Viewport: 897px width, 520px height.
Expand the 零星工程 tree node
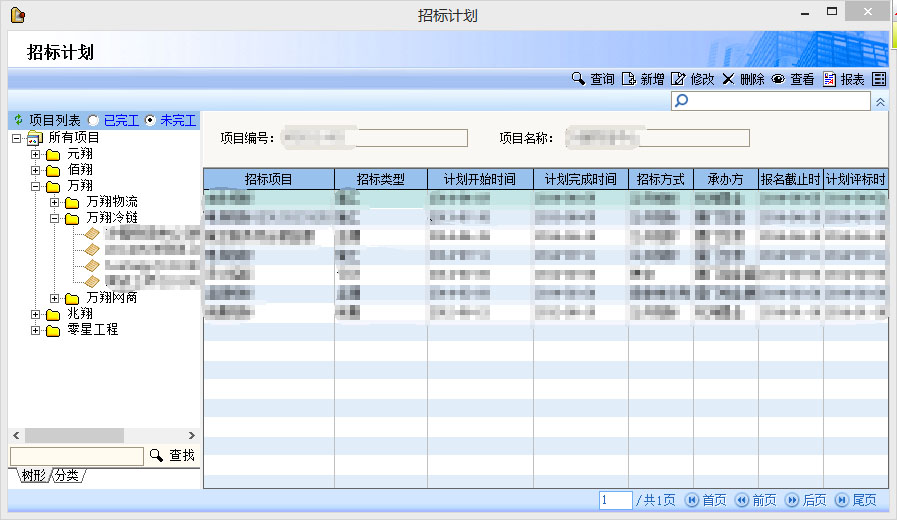[36, 330]
